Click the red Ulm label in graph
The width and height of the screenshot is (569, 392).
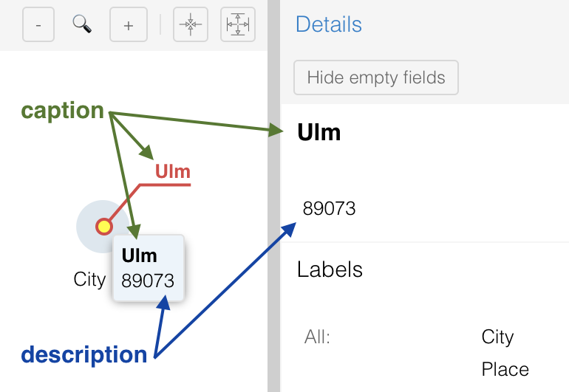[x=173, y=172]
